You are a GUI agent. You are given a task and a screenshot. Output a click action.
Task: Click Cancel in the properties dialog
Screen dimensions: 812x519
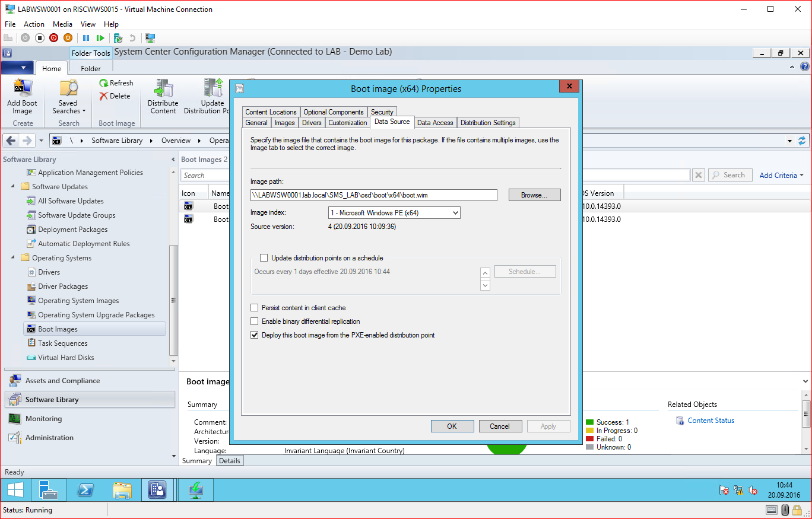pos(500,426)
